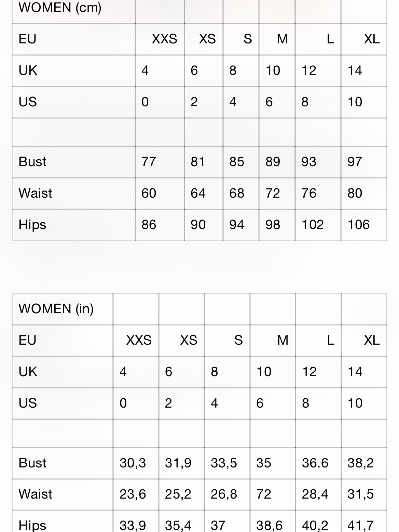The image size is (399, 532).
Task: Click Hips 106 for XL size
Action: coord(358,225)
